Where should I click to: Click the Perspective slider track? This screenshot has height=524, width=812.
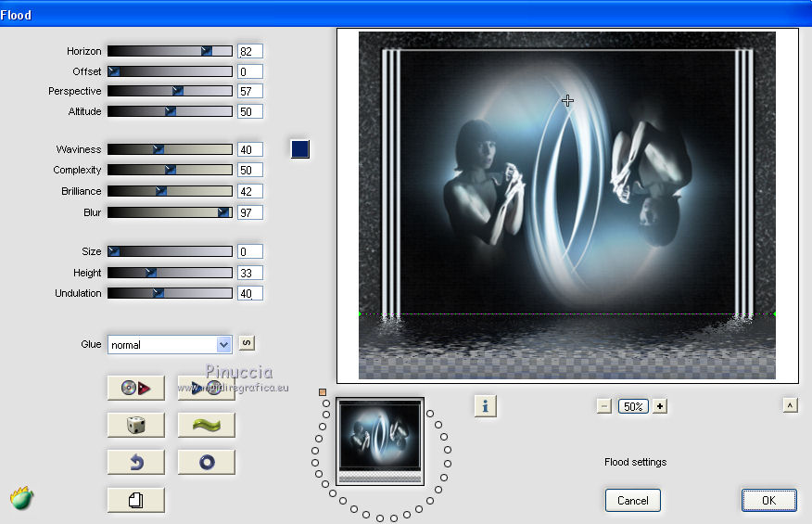point(170,91)
